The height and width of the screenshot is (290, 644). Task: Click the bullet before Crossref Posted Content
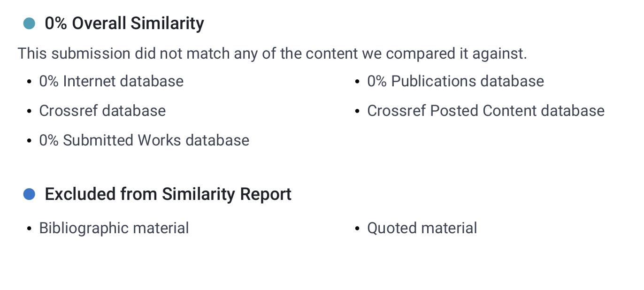pos(358,112)
